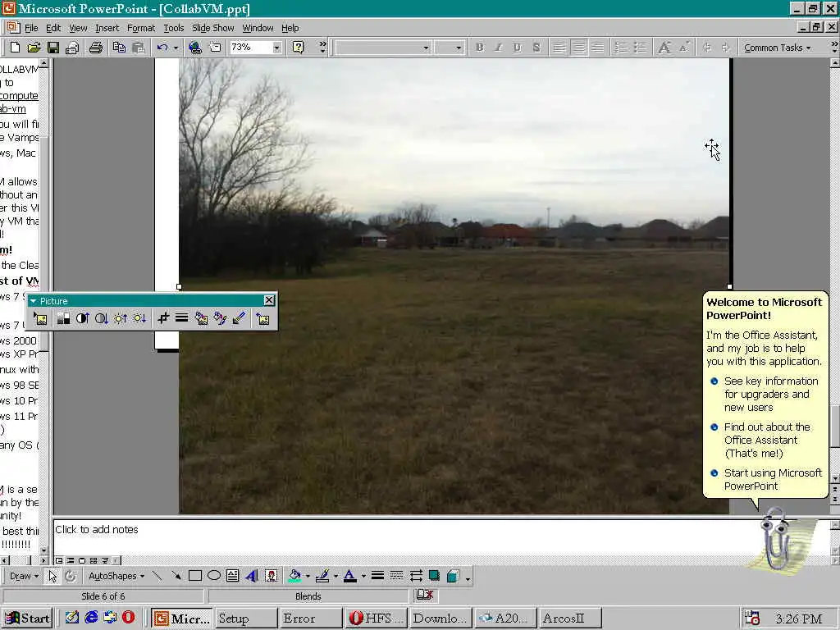Toggle Numbering list button
Screen dimensions: 840x630
621,48
